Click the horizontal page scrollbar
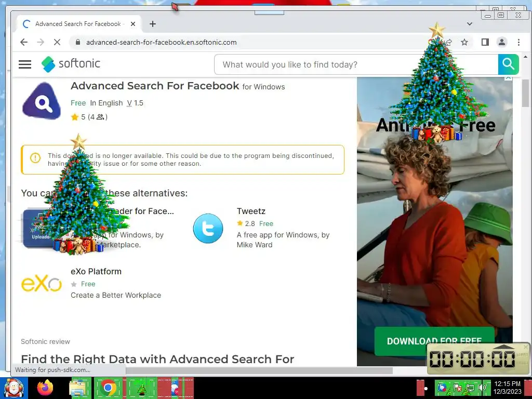 (258, 371)
